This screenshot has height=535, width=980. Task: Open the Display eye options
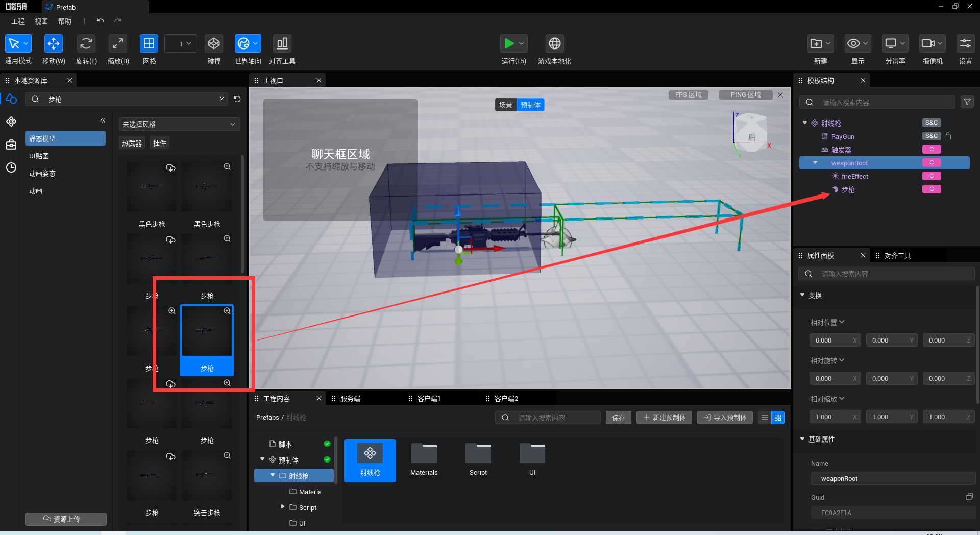pyautogui.click(x=857, y=44)
